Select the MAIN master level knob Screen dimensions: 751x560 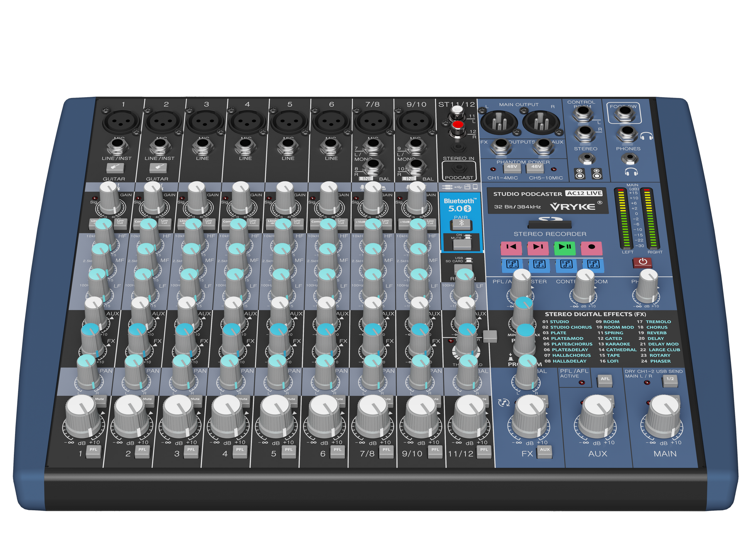tap(663, 417)
